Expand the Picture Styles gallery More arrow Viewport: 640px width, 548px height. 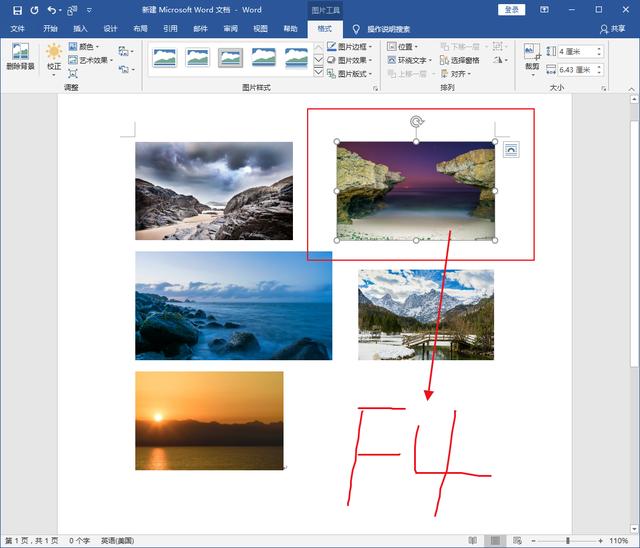pos(319,73)
